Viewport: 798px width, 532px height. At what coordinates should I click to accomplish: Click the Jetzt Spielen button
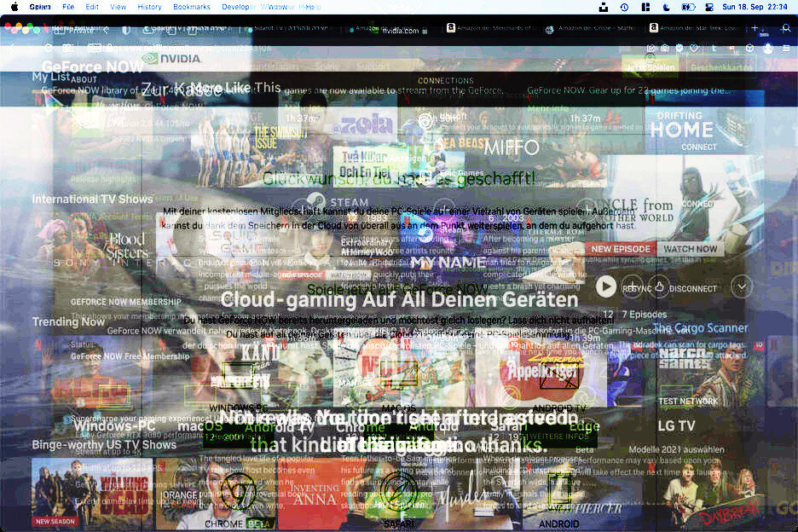tap(650, 66)
